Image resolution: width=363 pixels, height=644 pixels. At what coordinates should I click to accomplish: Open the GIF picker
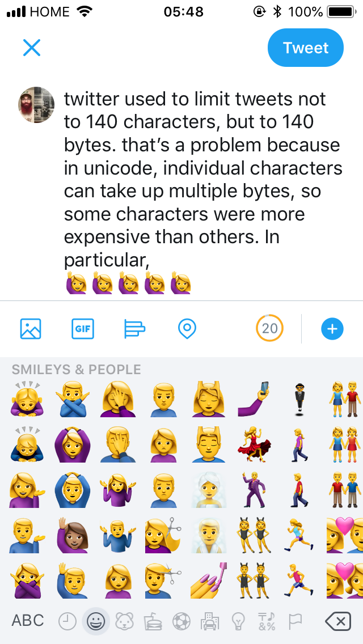click(x=83, y=329)
